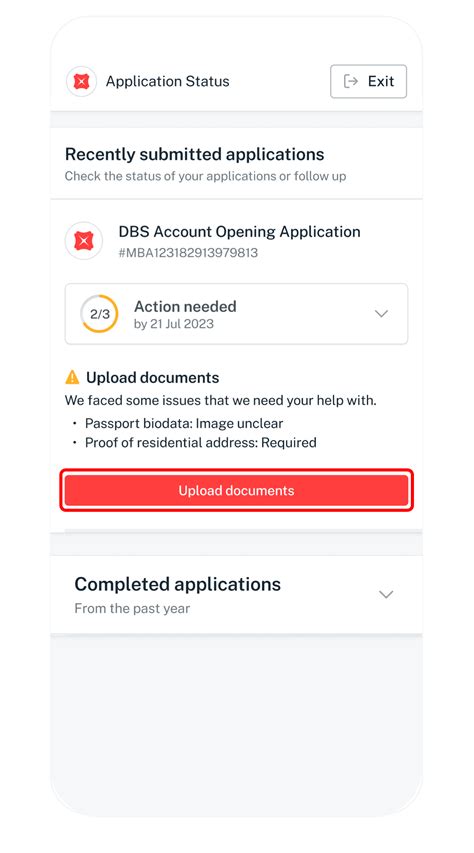Click the Recently submitted applications heading
The height and width of the screenshot is (853, 474).
tap(194, 154)
